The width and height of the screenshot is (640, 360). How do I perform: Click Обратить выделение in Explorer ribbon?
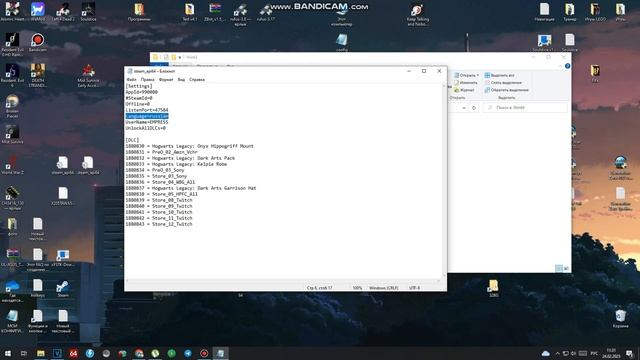pos(507,90)
